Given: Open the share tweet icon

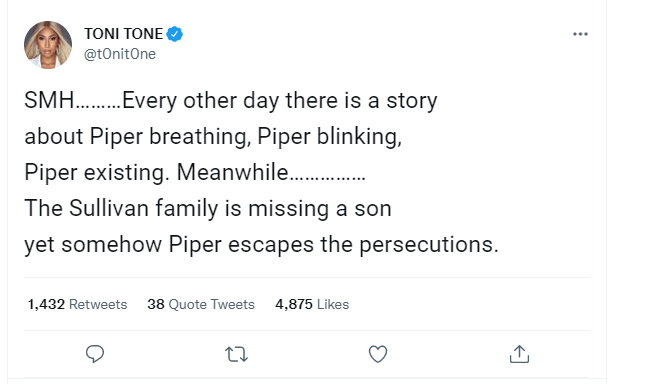Looking at the screenshot, I should pos(519,354).
